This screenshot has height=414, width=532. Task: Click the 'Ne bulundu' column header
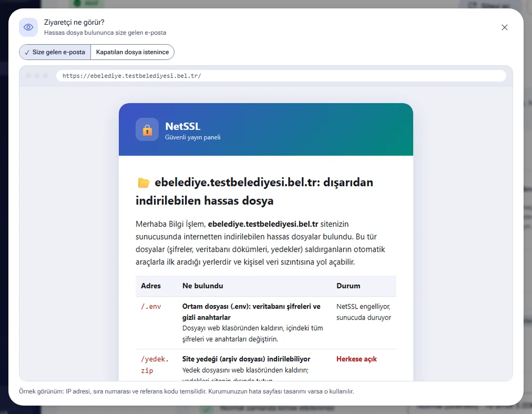tap(202, 286)
